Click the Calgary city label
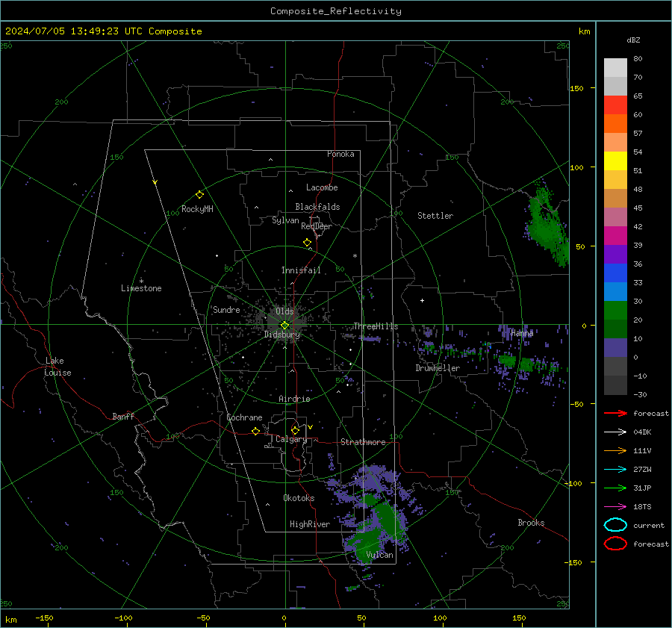This screenshot has height=628, width=672. 291,439
